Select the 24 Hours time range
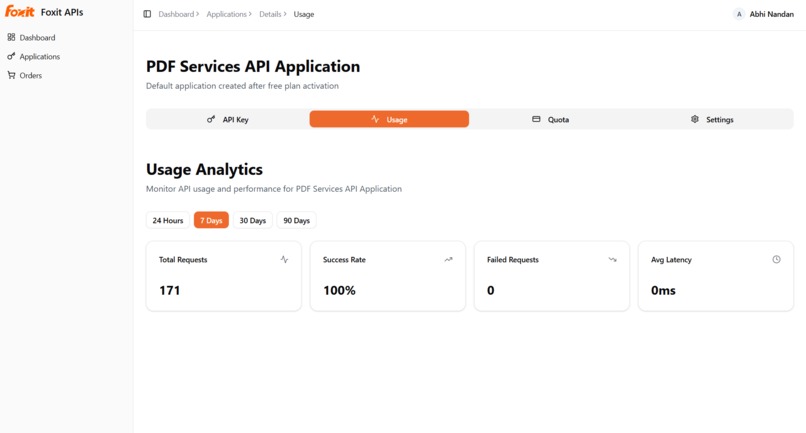This screenshot has width=806, height=433. pyautogui.click(x=168, y=220)
